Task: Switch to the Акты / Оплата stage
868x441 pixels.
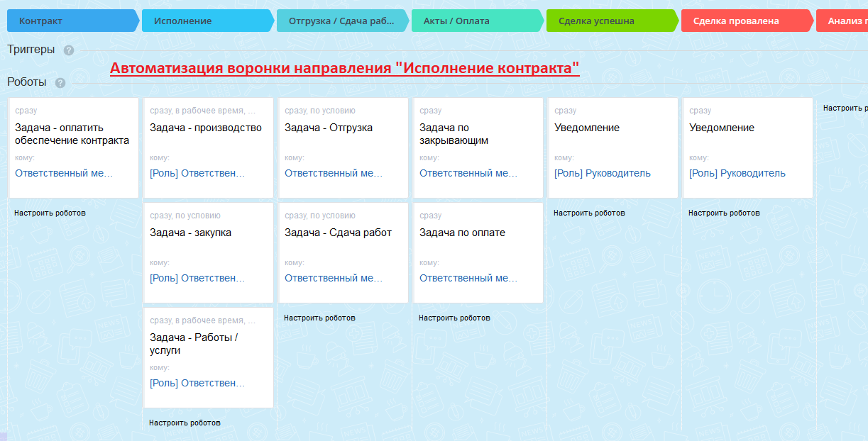Action: click(x=477, y=21)
